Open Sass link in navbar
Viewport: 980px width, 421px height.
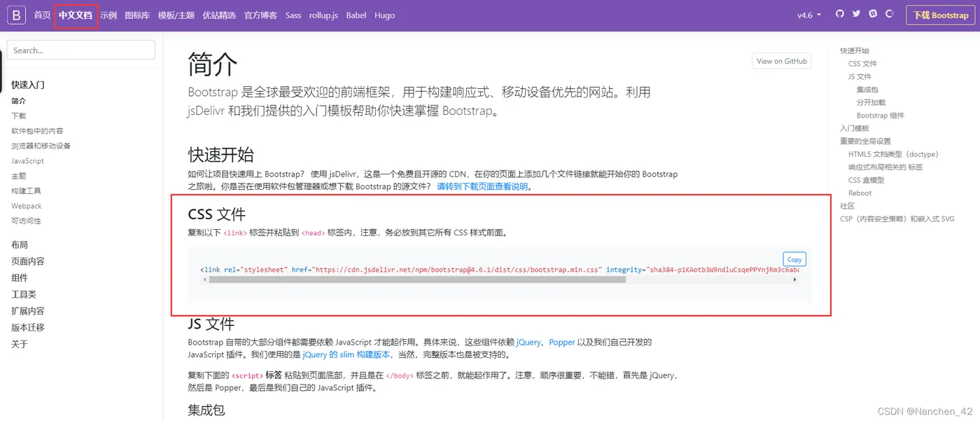coord(293,15)
